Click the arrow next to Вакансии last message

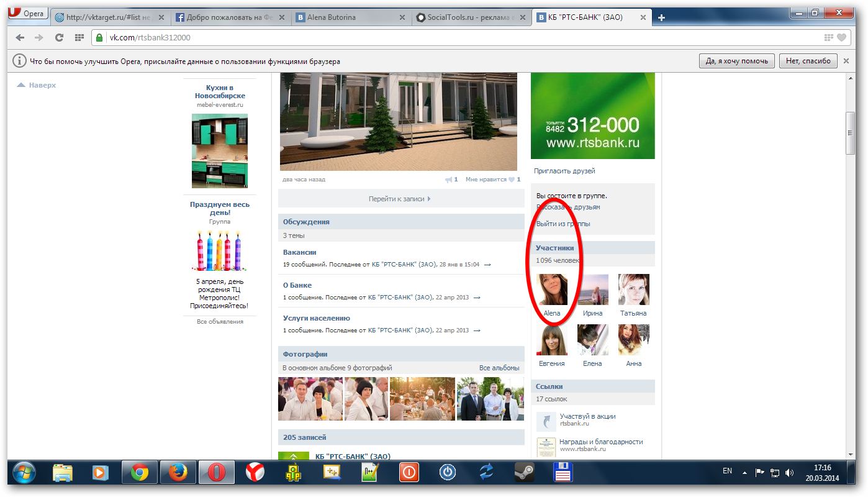pos(487,265)
